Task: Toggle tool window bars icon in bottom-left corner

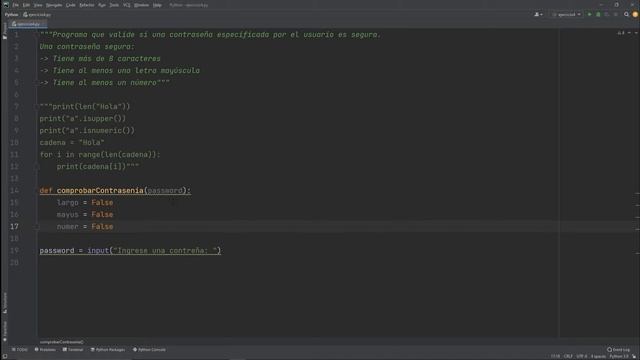Action: click(4, 356)
